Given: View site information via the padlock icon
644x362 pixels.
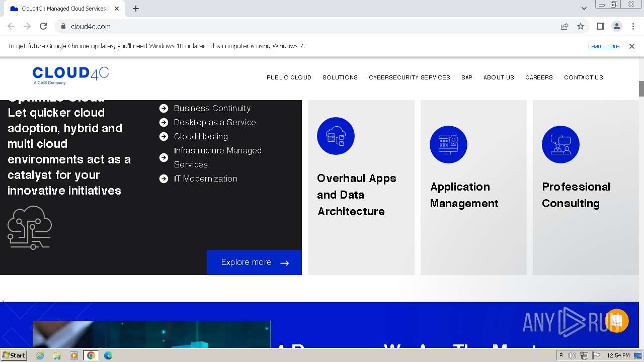Looking at the screenshot, I should (x=63, y=26).
